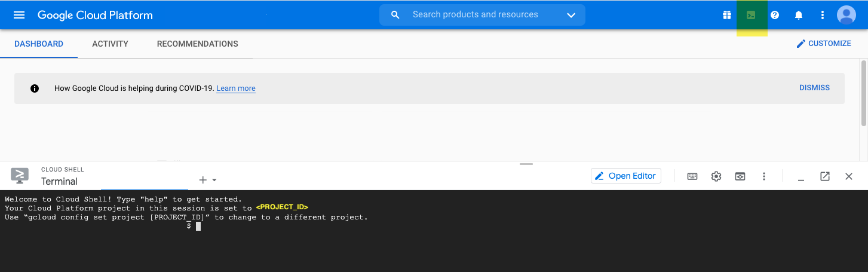The height and width of the screenshot is (272, 868).
Task: Focus the Search products and resources field
Action: click(x=482, y=15)
